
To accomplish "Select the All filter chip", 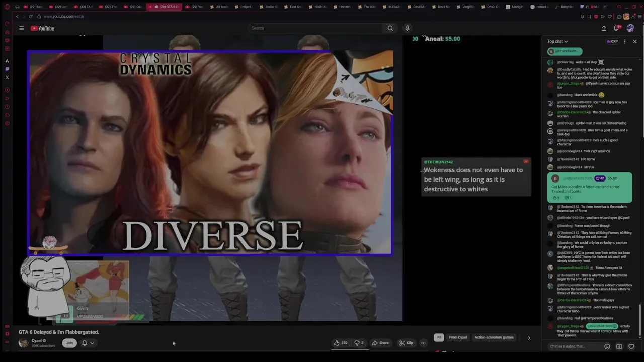I will (x=439, y=337).
